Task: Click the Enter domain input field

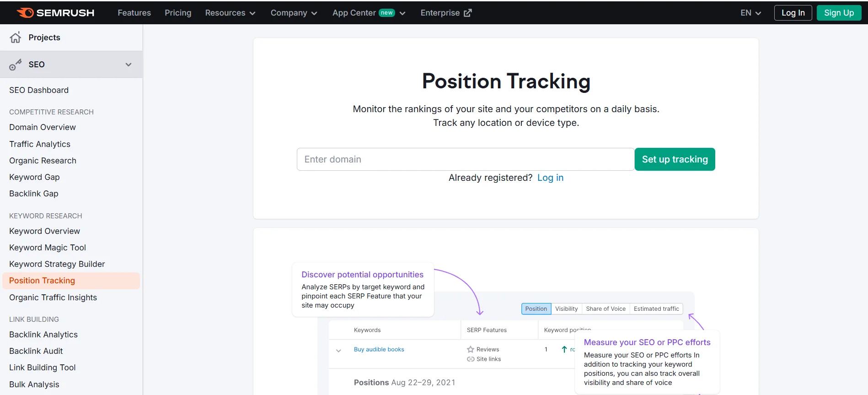Action: (x=466, y=159)
